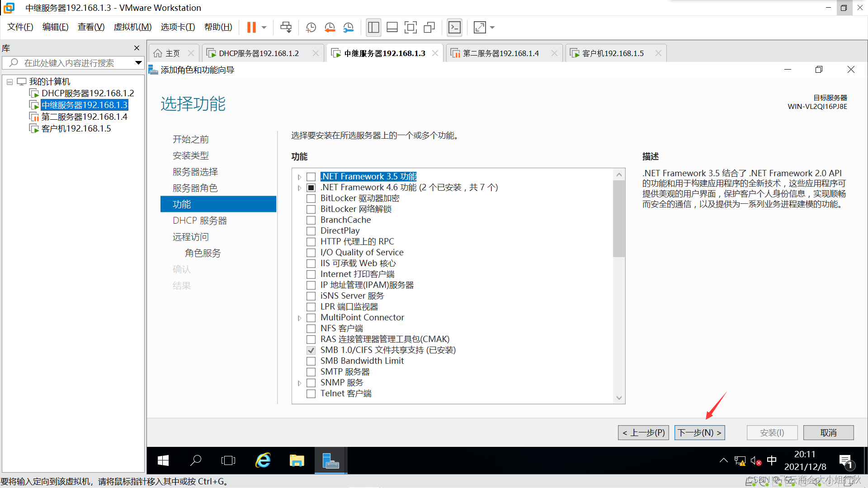Click the features list scrollbar down arrow
The width and height of the screenshot is (868, 488).
click(619, 398)
